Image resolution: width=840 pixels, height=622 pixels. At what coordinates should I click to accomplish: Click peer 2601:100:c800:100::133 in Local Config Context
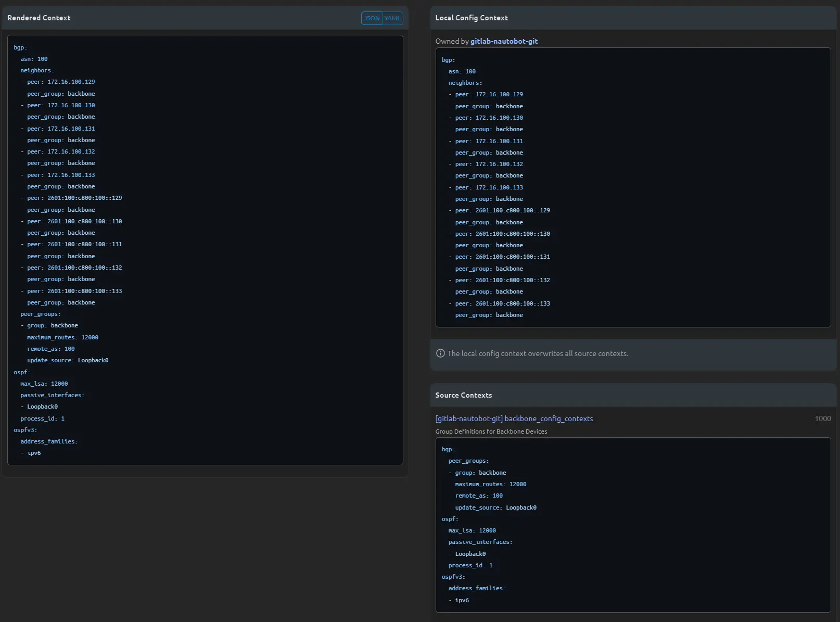point(502,303)
